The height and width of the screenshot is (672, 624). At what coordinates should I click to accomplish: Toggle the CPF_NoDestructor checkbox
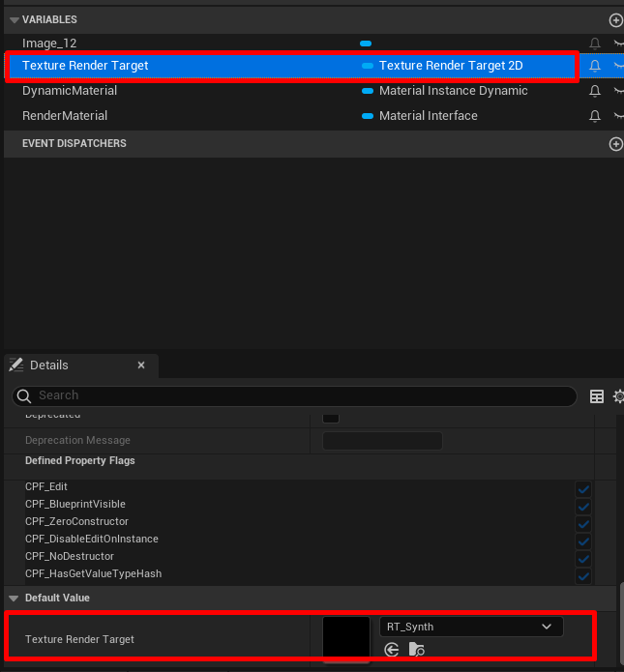583,559
